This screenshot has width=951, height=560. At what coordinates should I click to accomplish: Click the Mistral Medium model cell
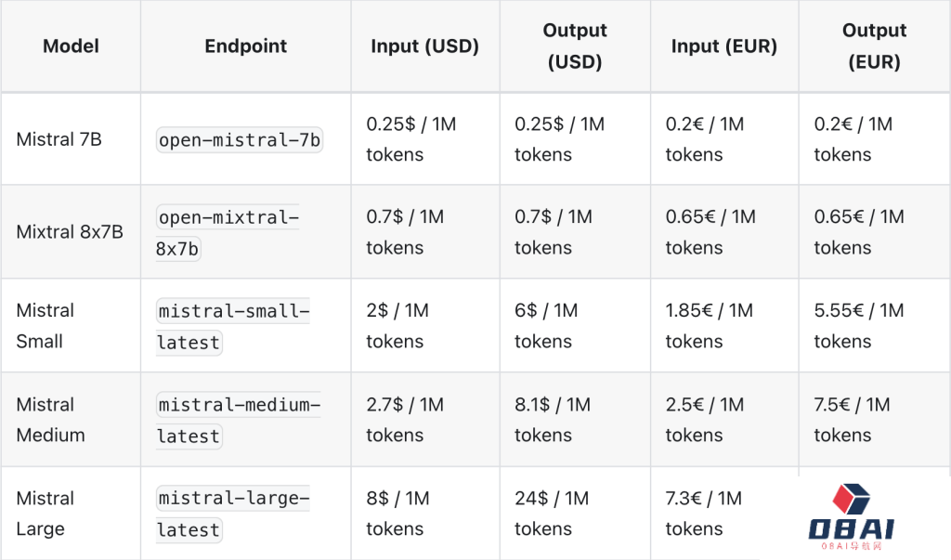[x=50, y=419]
